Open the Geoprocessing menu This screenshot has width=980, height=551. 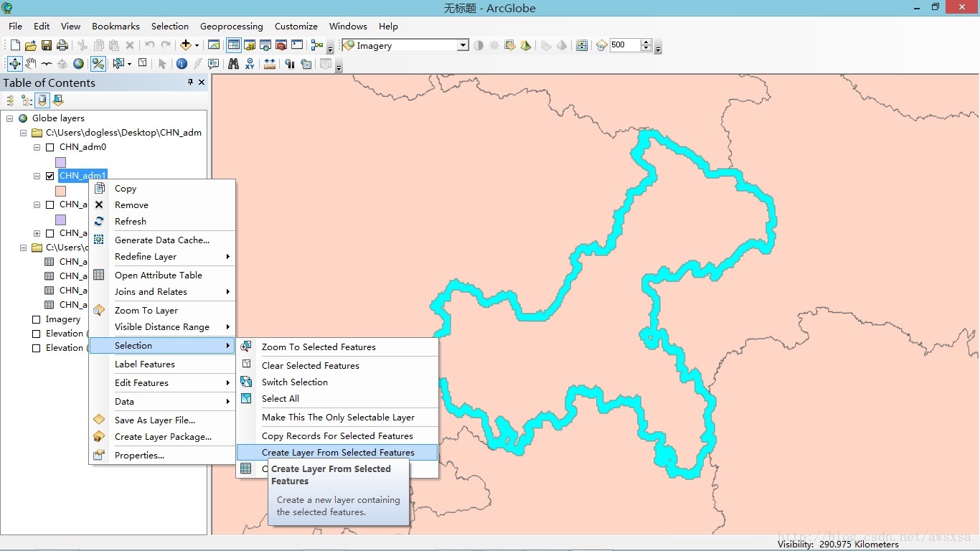(231, 27)
